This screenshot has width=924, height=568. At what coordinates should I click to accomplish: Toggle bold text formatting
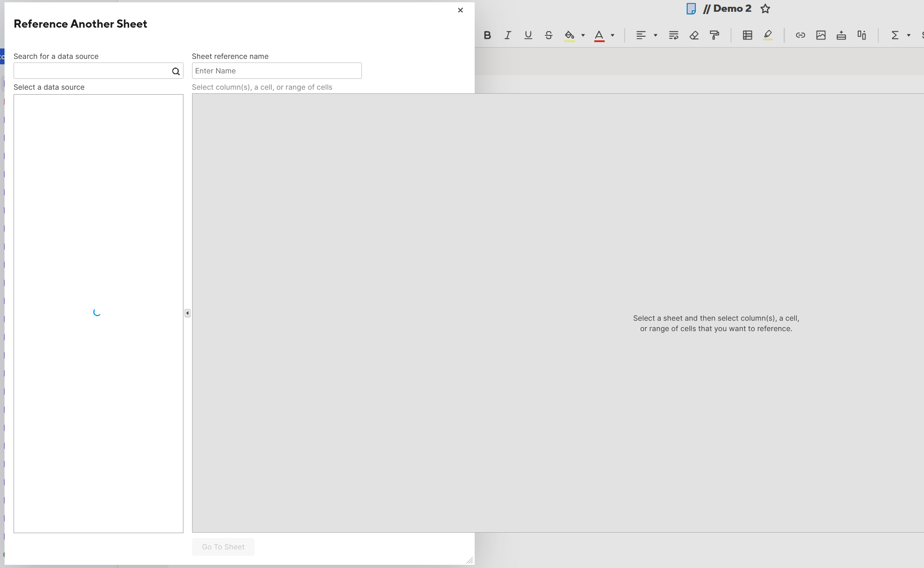(487, 35)
